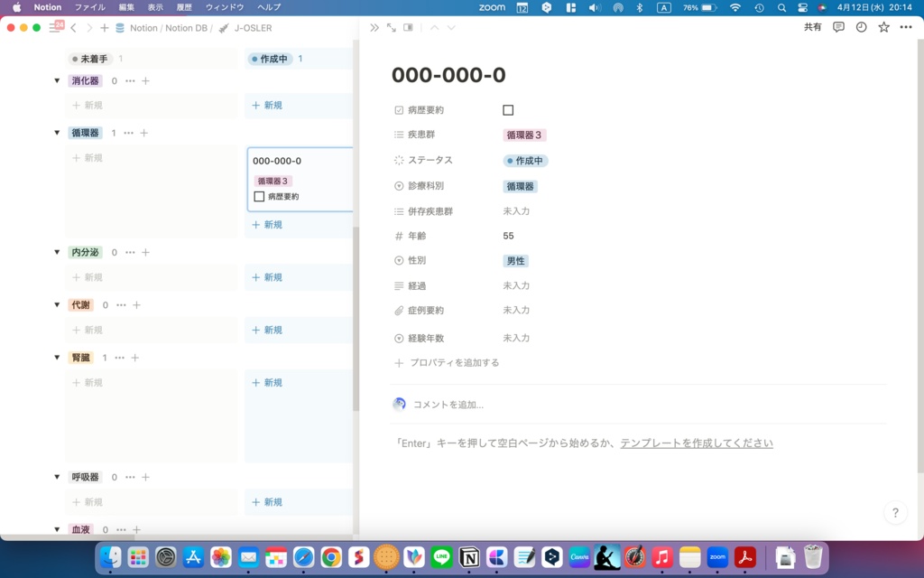Add a new tab with plus icon
Screen dimensions: 924x578
[x=105, y=28]
